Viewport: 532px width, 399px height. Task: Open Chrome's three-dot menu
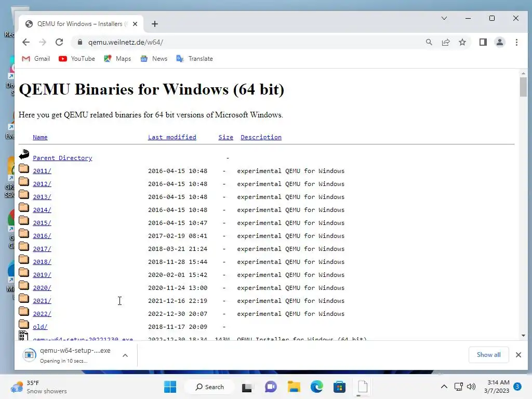coord(516,42)
